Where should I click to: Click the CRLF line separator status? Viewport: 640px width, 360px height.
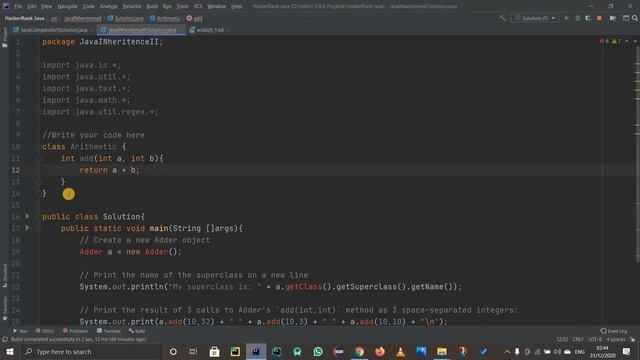tap(578, 339)
